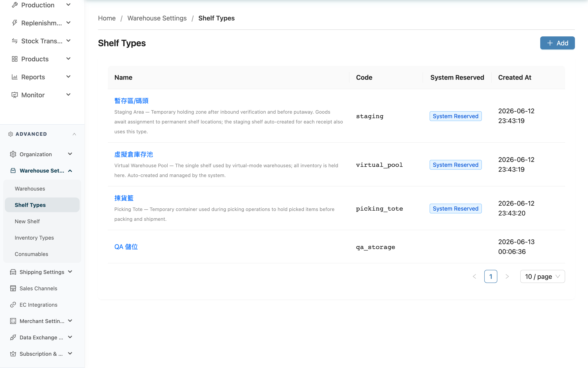Select page 1 in pagination

pyautogui.click(x=491, y=276)
